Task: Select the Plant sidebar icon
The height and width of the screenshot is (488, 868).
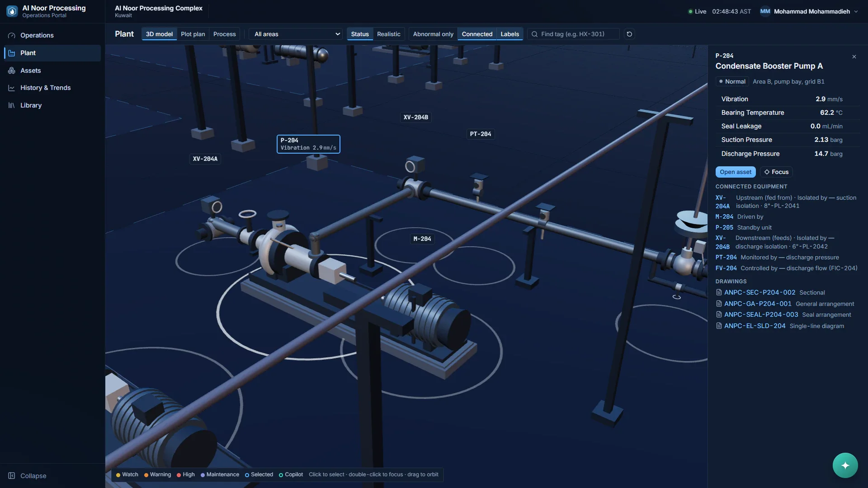Action: point(12,53)
